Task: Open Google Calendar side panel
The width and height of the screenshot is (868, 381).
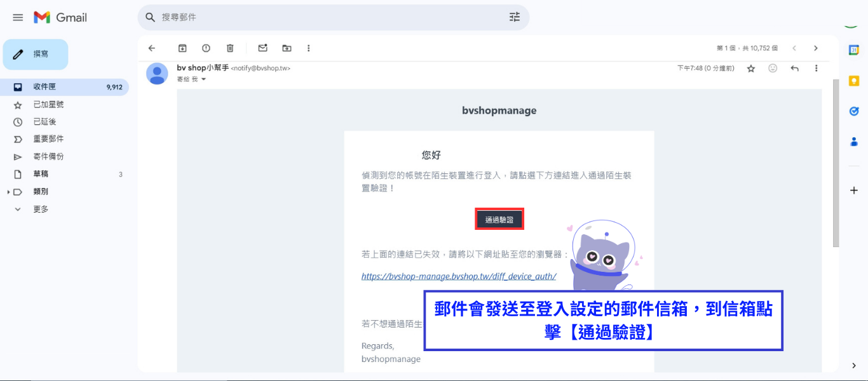Action: [x=854, y=50]
